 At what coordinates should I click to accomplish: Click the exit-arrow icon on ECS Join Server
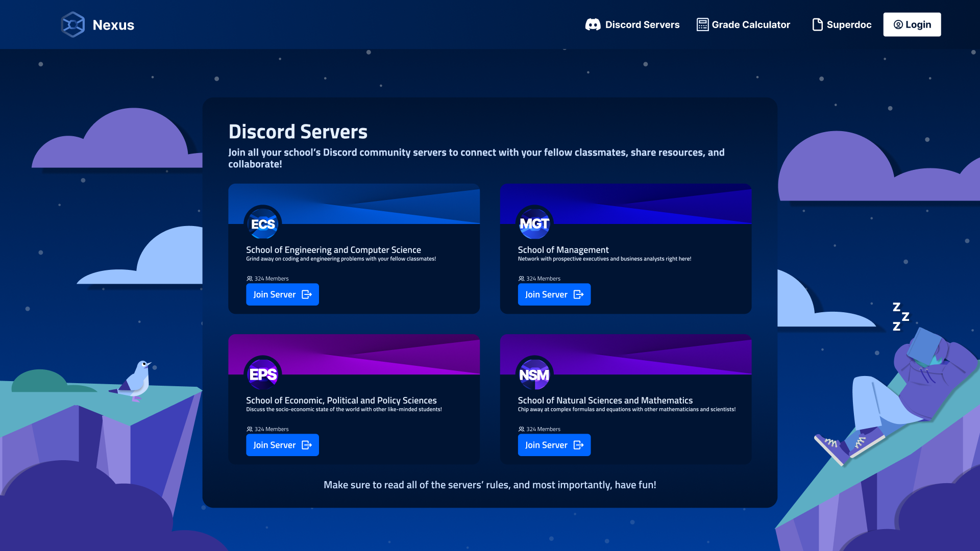click(307, 294)
